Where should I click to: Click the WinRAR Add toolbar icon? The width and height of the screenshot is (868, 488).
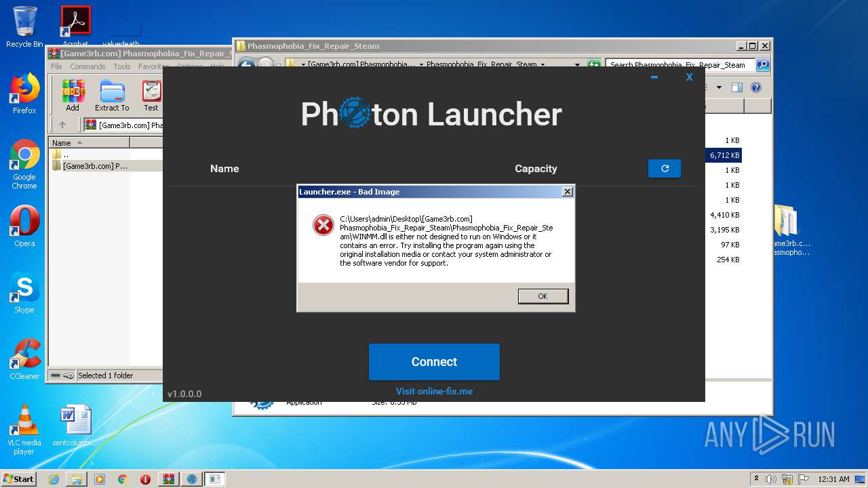[x=73, y=96]
